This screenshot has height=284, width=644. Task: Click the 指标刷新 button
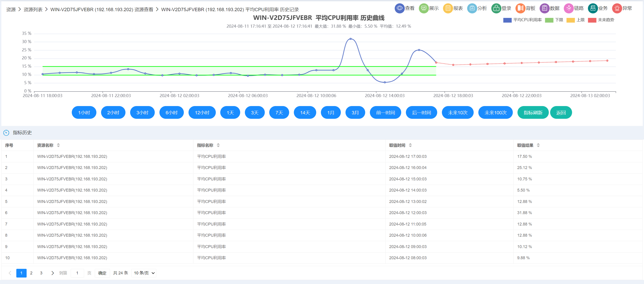pyautogui.click(x=533, y=113)
